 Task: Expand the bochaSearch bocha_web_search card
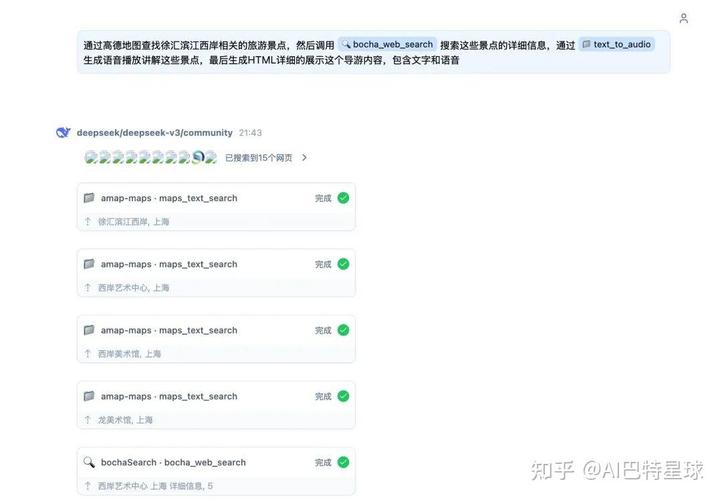pos(216,471)
